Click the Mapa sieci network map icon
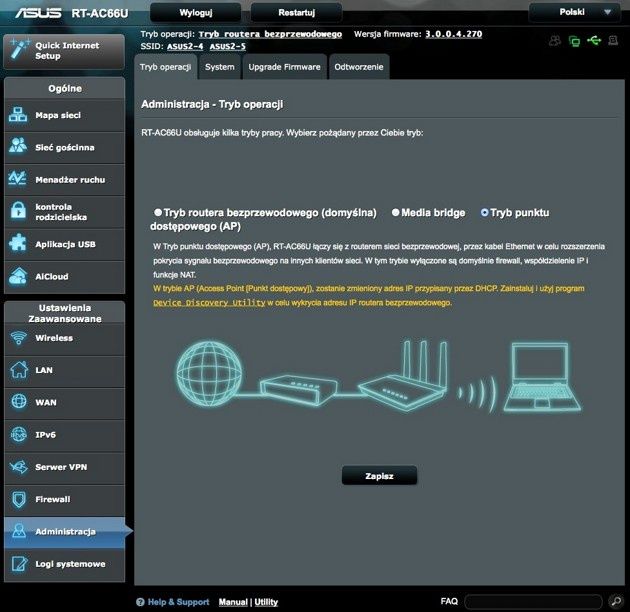This screenshot has height=612, width=630. click(18, 115)
